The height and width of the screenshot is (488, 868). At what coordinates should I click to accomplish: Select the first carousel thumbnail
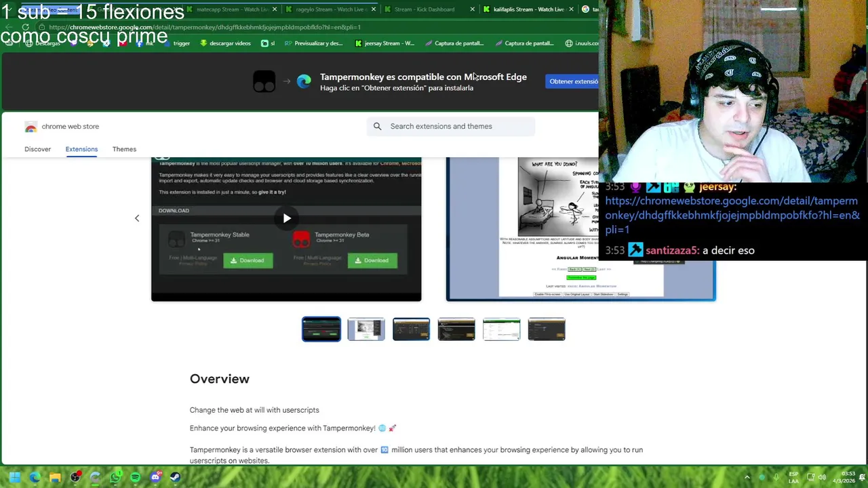(x=321, y=329)
